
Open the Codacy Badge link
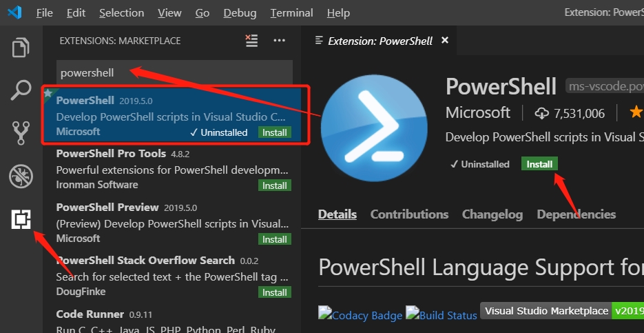[360, 314]
